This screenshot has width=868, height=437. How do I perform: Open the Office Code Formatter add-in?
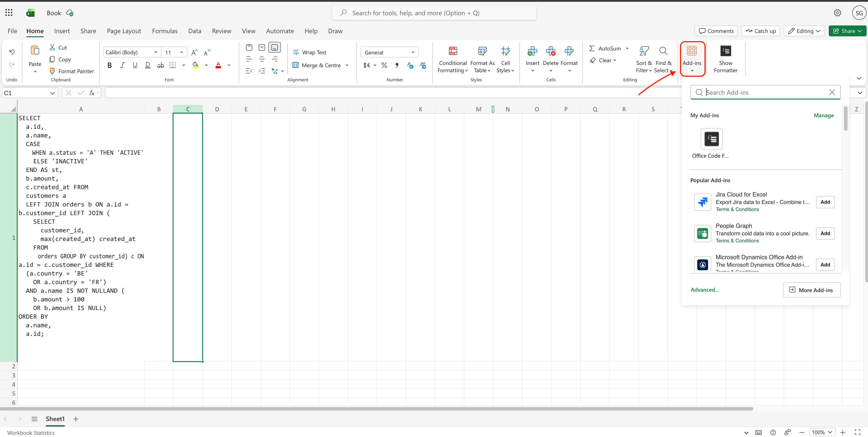711,139
